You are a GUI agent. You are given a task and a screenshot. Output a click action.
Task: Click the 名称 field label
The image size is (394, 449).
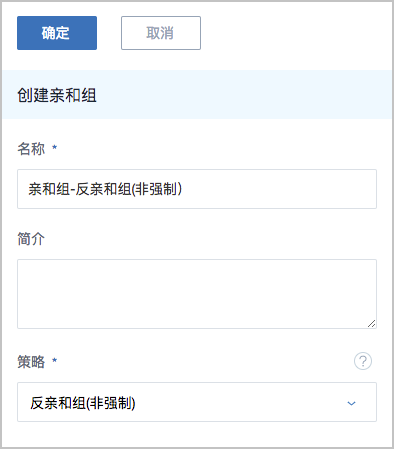31,148
